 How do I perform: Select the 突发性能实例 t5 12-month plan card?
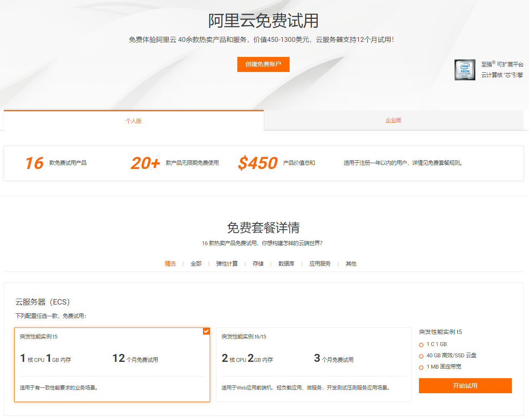[x=112, y=365]
